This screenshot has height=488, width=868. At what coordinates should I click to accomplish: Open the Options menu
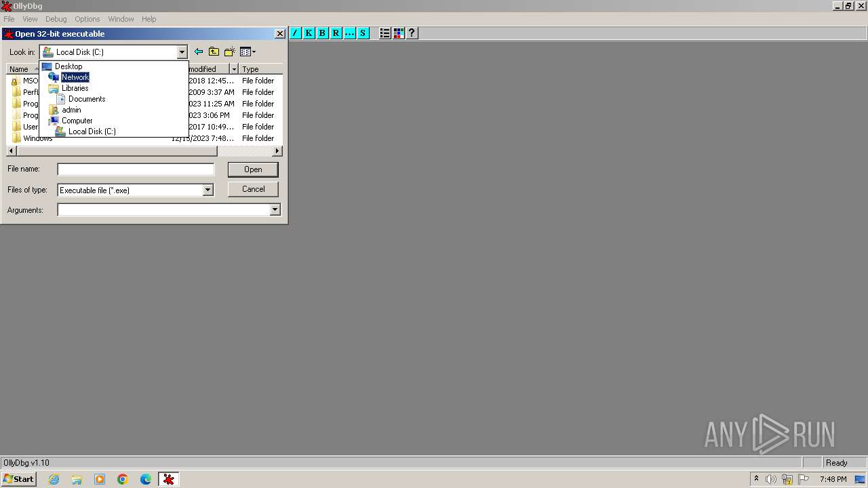(87, 19)
